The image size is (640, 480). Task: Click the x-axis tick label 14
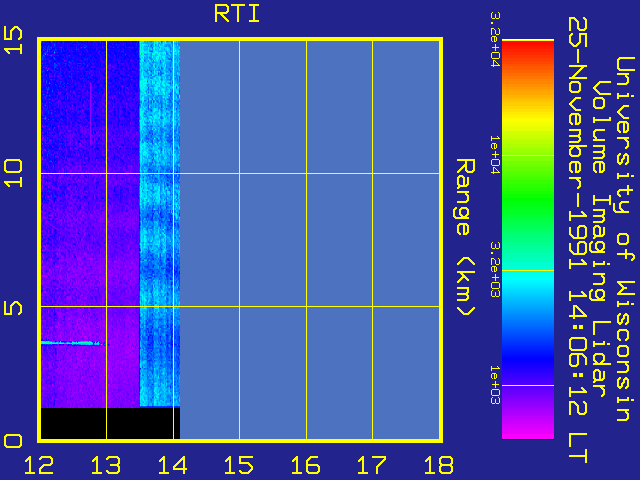172,465
